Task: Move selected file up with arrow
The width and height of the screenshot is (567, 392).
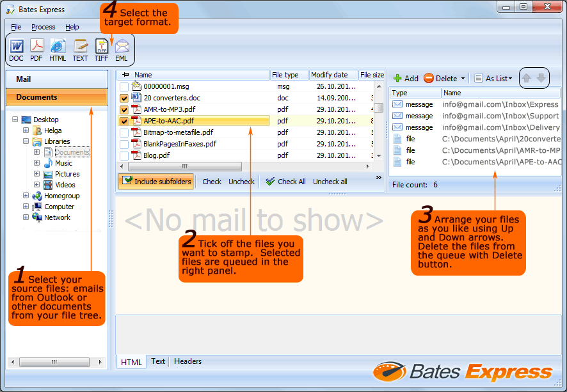Action: (x=527, y=77)
